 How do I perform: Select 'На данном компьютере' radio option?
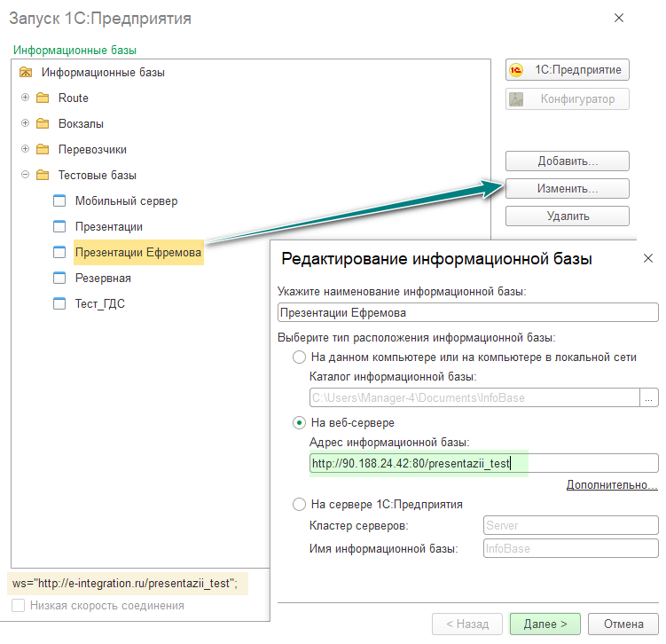tap(299, 357)
